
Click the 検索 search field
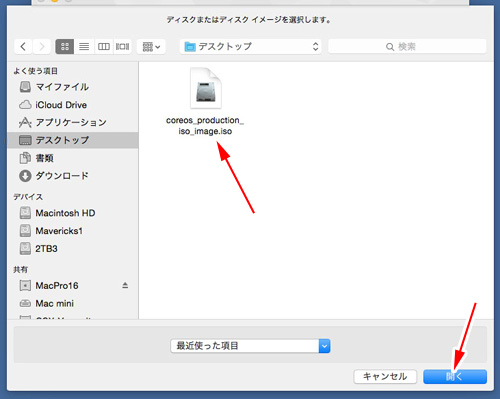coord(407,46)
